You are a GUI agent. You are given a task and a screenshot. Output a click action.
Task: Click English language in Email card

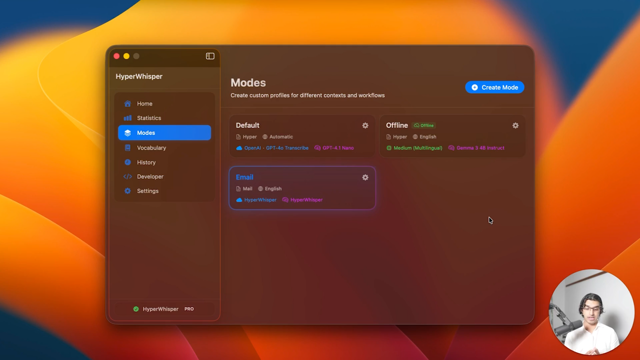pos(270,189)
